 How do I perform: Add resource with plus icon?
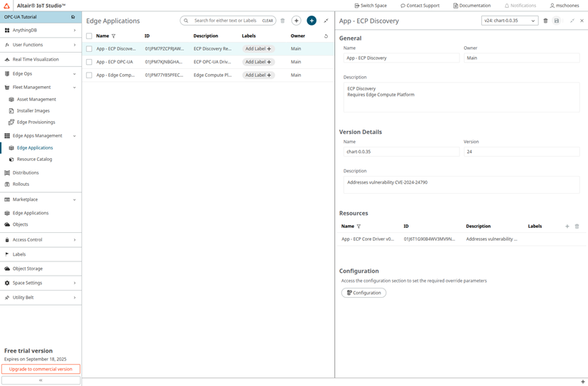coord(567,226)
